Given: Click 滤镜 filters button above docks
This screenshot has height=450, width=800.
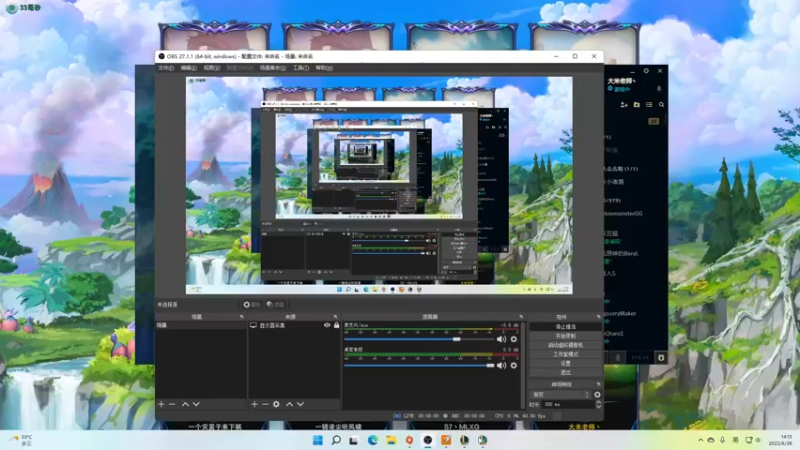Looking at the screenshot, I should 275,305.
